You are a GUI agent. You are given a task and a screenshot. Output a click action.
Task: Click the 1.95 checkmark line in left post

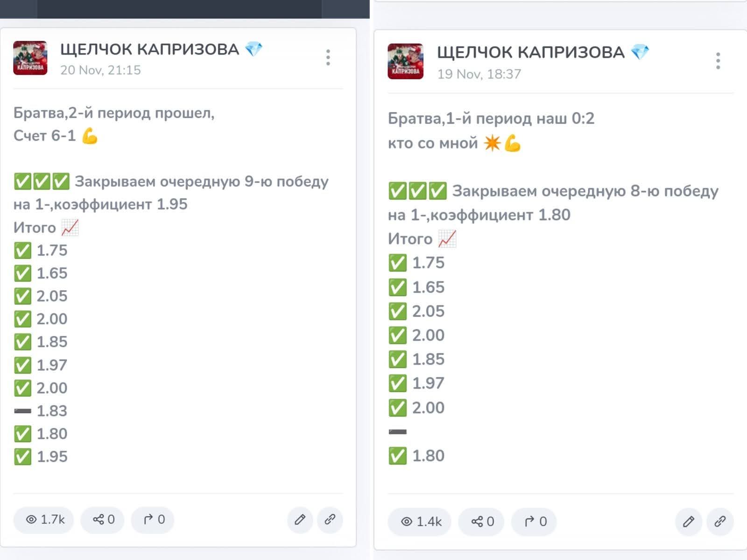pyautogui.click(x=41, y=456)
